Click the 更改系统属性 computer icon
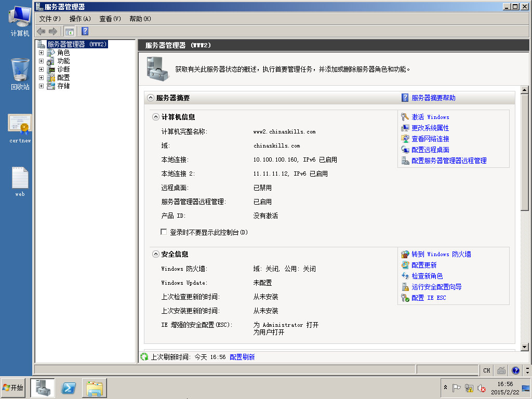This screenshot has width=532, height=399. point(405,128)
